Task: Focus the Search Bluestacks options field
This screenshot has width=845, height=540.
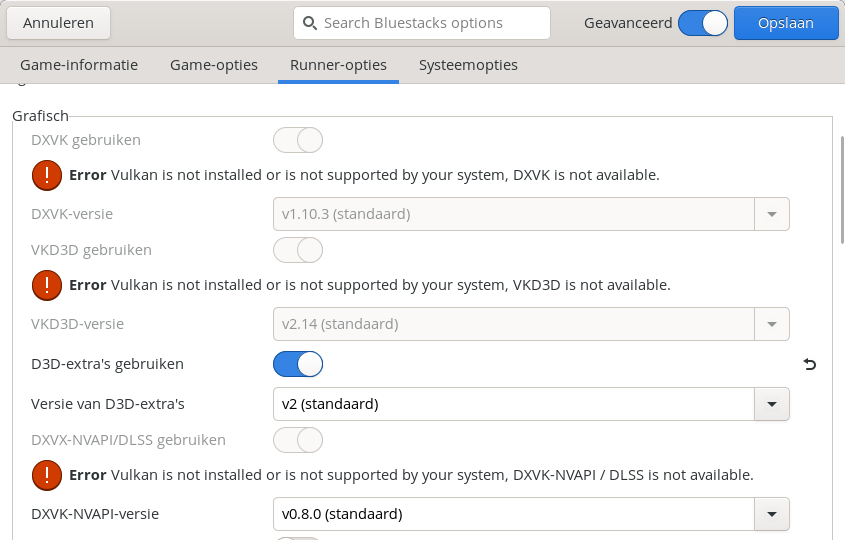Action: 422,23
